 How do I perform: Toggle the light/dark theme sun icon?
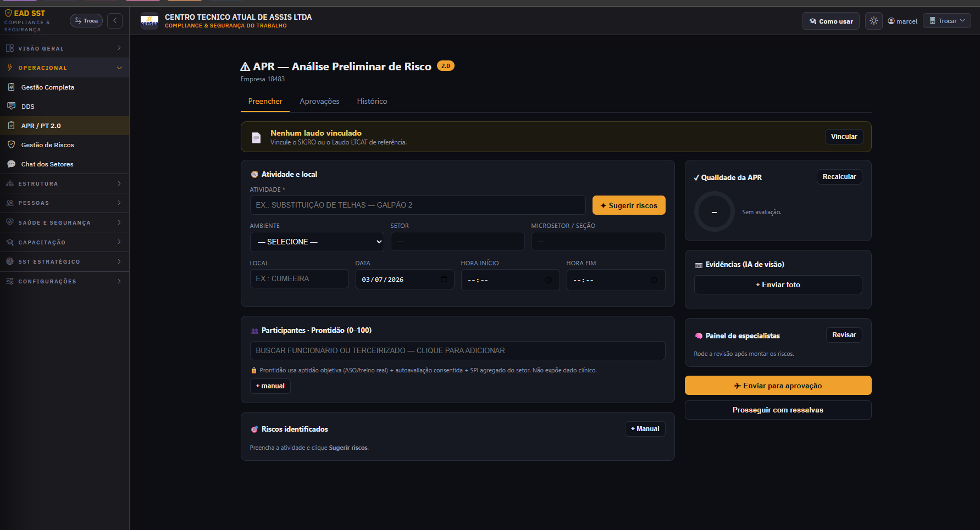873,21
